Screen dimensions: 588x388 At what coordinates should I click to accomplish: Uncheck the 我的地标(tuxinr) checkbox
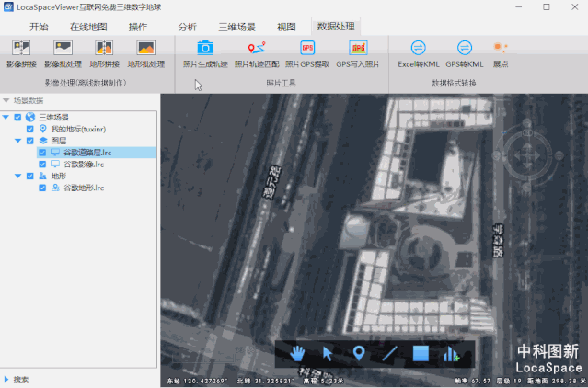point(30,130)
